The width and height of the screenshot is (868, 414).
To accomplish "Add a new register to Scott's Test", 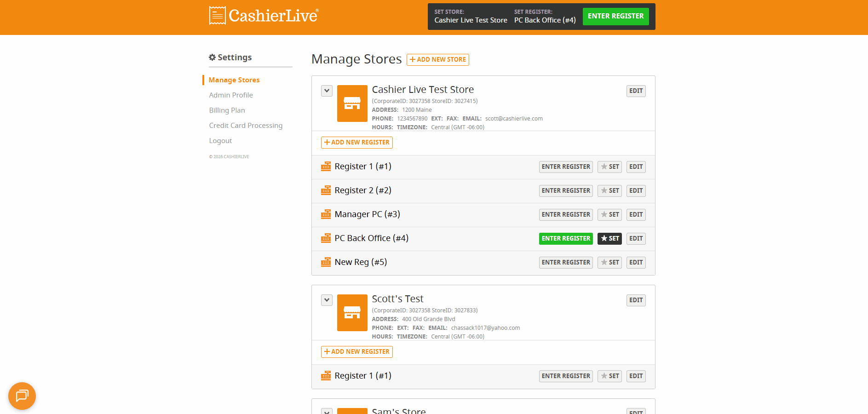I will point(357,352).
